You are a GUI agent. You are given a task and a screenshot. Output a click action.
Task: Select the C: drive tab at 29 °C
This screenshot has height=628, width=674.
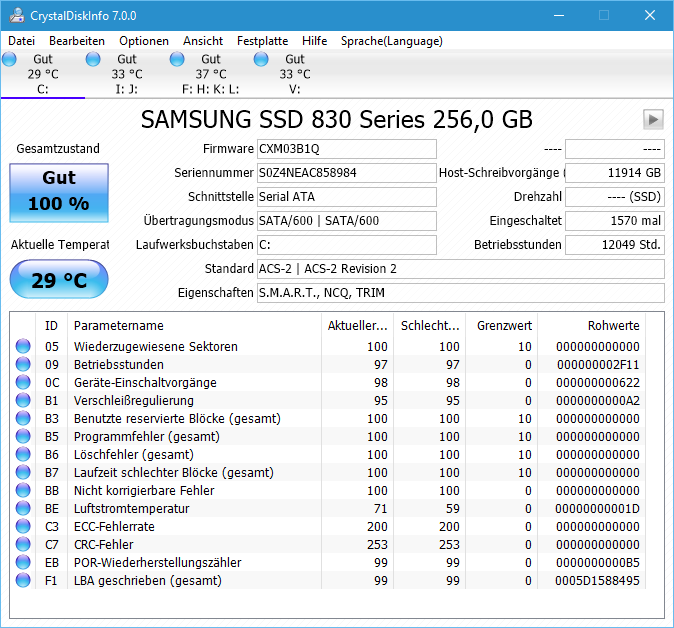coord(43,74)
